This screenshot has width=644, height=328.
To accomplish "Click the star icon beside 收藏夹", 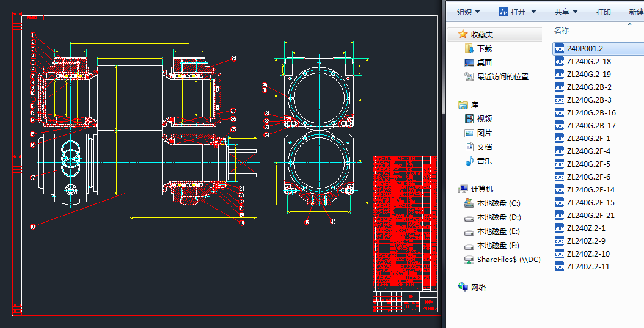I will click(463, 34).
